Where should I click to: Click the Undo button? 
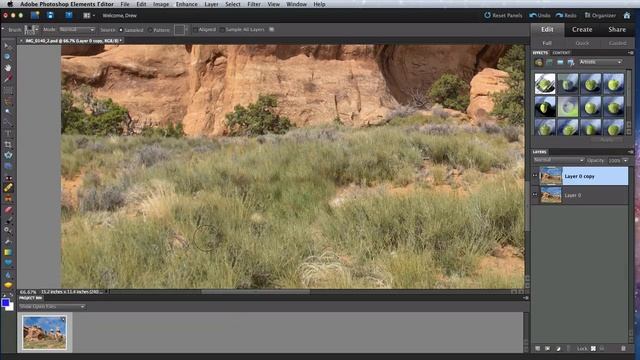click(540, 16)
